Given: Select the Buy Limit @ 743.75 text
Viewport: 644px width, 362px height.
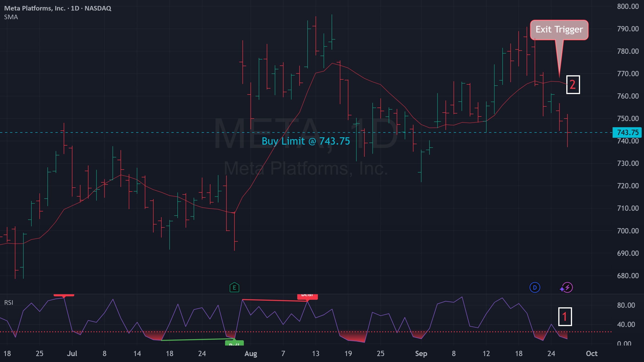Looking at the screenshot, I should (306, 141).
